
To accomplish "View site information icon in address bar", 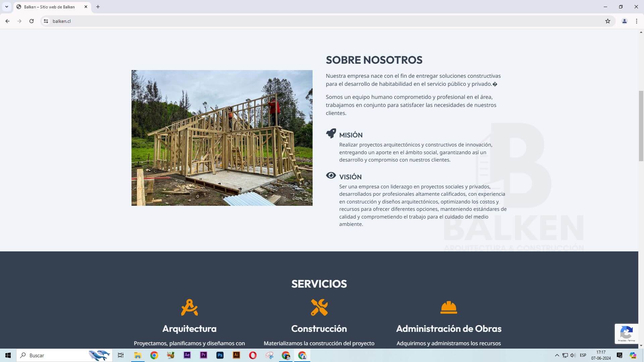I will pyautogui.click(x=46, y=21).
